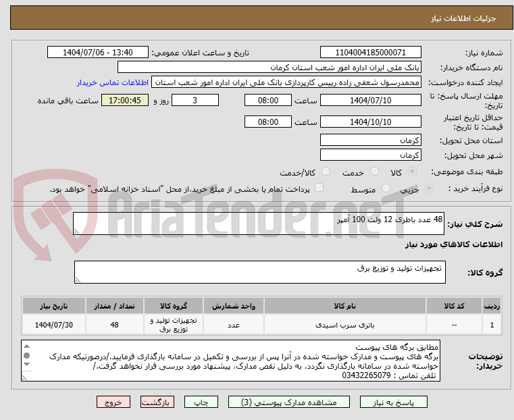Click the ایجاد کننده درخواست field
Image resolution: width=514 pixels, height=420 pixels.
[x=286, y=82]
